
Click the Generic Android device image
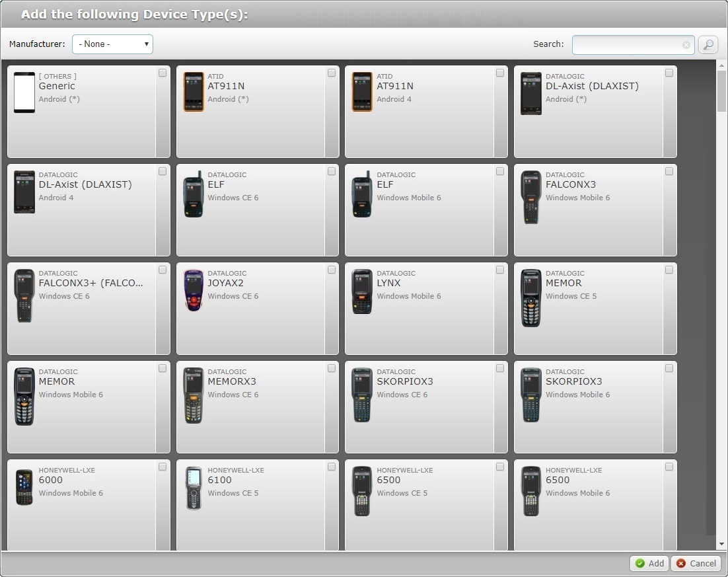[24, 93]
